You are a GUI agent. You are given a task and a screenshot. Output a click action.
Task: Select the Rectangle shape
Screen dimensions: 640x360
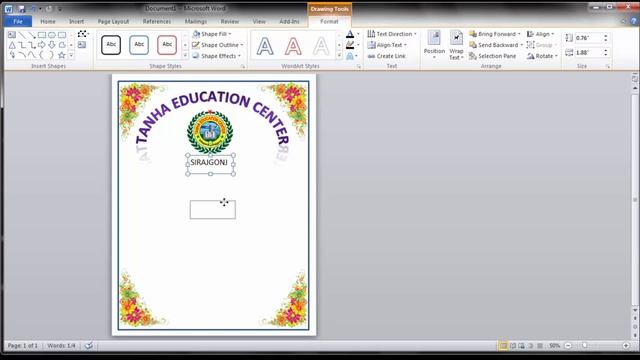point(42,35)
